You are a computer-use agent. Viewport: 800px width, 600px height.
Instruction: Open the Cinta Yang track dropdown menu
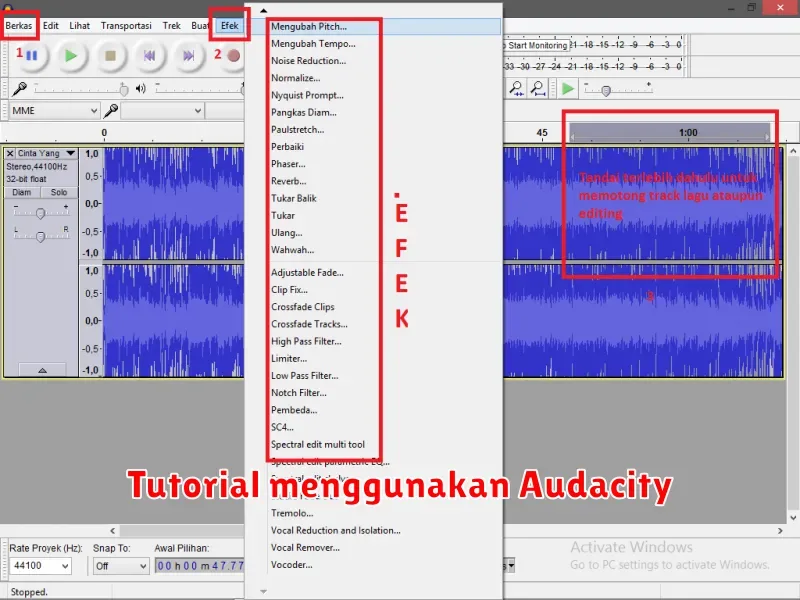[x=70, y=153]
